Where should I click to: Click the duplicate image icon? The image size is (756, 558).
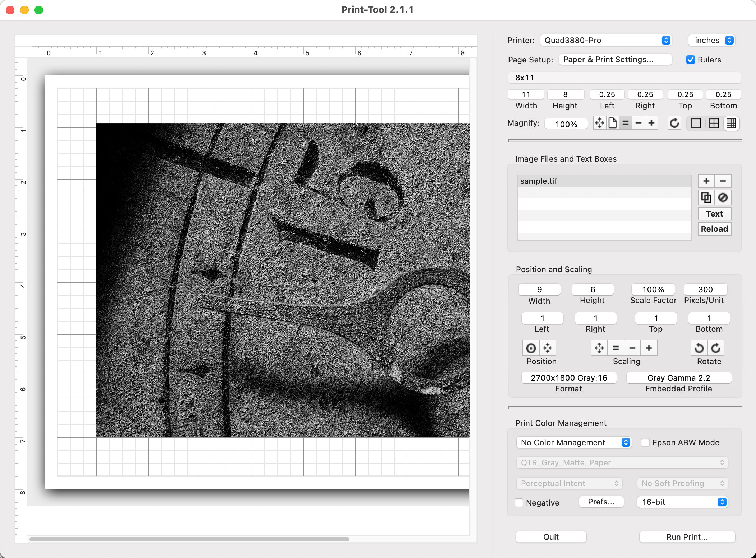(706, 197)
